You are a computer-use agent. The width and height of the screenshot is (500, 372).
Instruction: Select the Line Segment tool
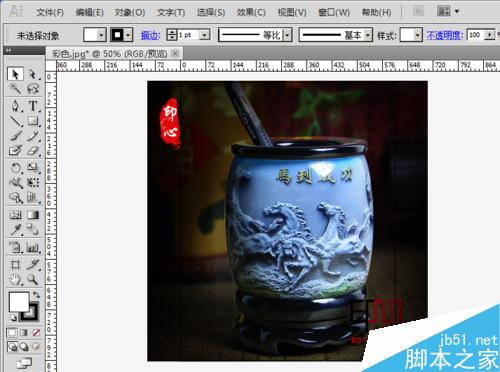click(15, 121)
